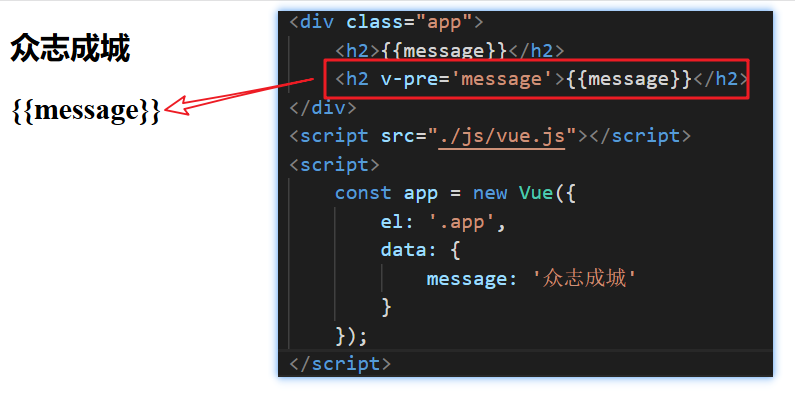Click the data: { line
This screenshot has height=411, width=795.
(420, 250)
